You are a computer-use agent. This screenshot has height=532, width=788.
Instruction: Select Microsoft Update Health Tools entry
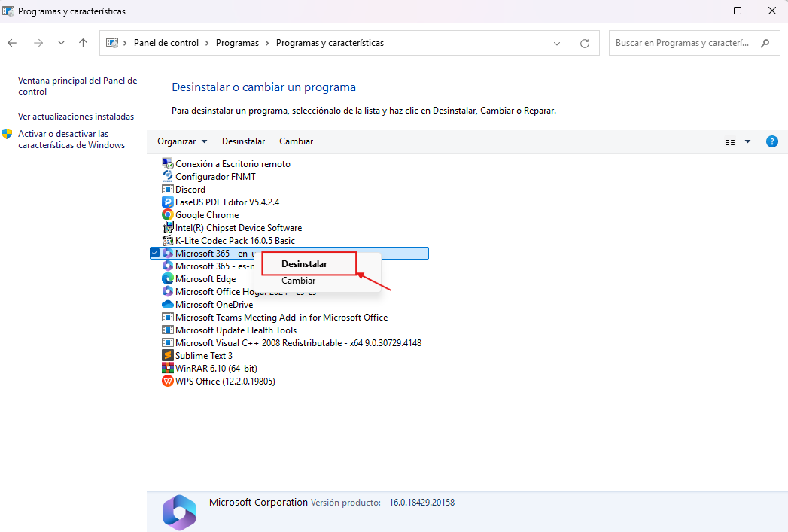coord(236,330)
